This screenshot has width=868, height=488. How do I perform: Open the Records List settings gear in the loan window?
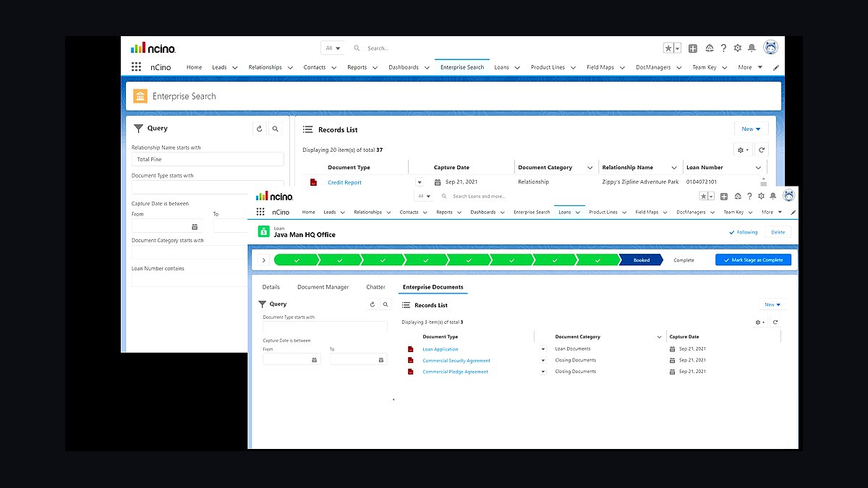click(x=759, y=322)
